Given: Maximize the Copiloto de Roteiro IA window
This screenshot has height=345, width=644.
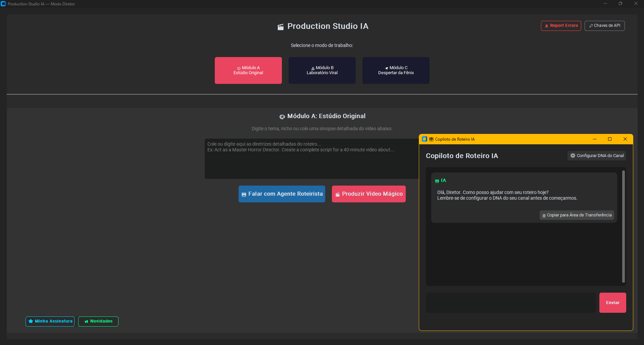Looking at the screenshot, I should click(x=610, y=139).
